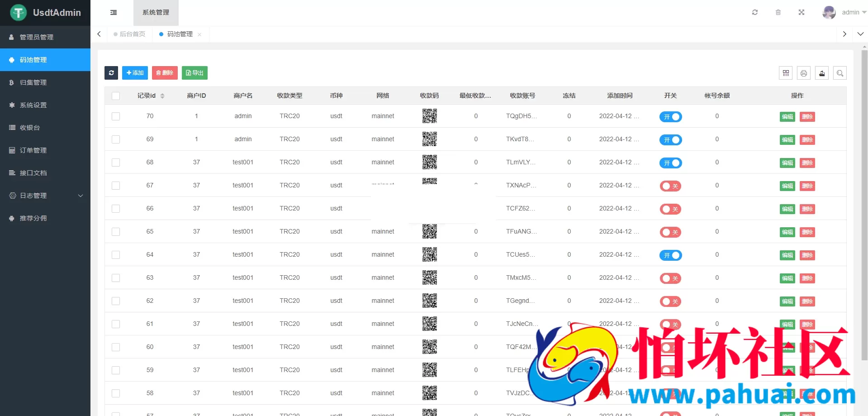Enter fullscreen using the expand icon
Viewport: 868px width, 416px height.
tap(802, 12)
